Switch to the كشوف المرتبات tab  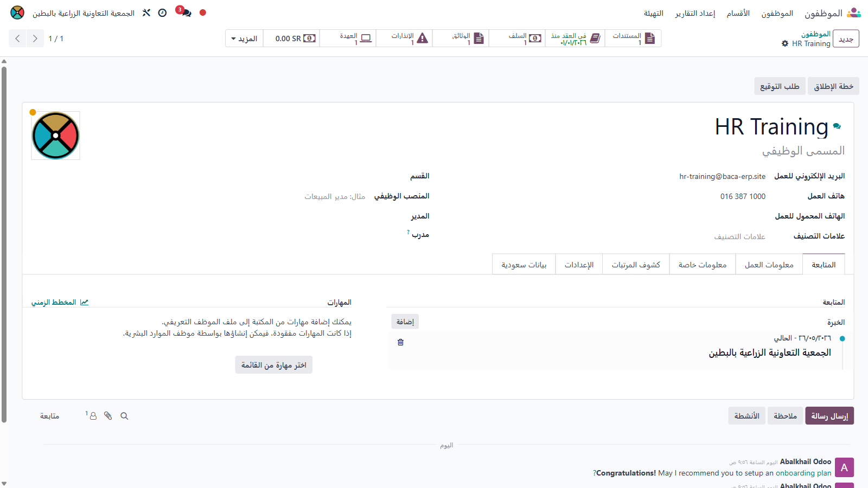tap(636, 265)
